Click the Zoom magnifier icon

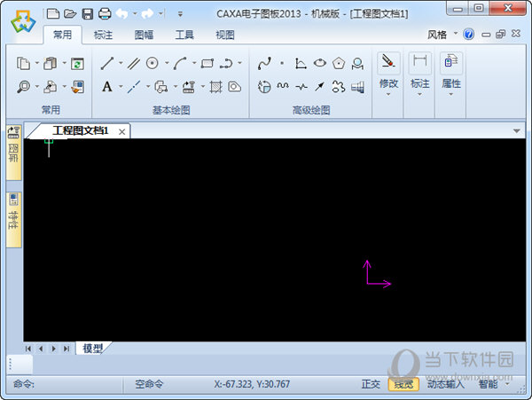tap(23, 87)
